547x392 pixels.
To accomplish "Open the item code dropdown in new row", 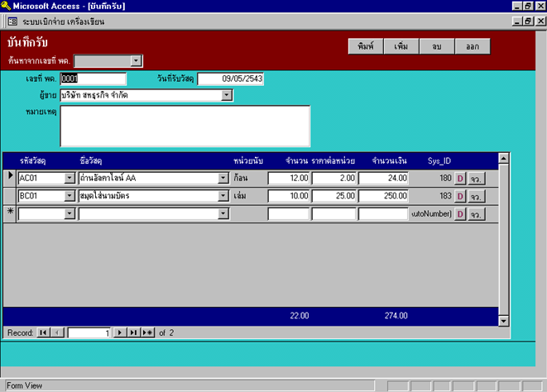I will pos(70,213).
